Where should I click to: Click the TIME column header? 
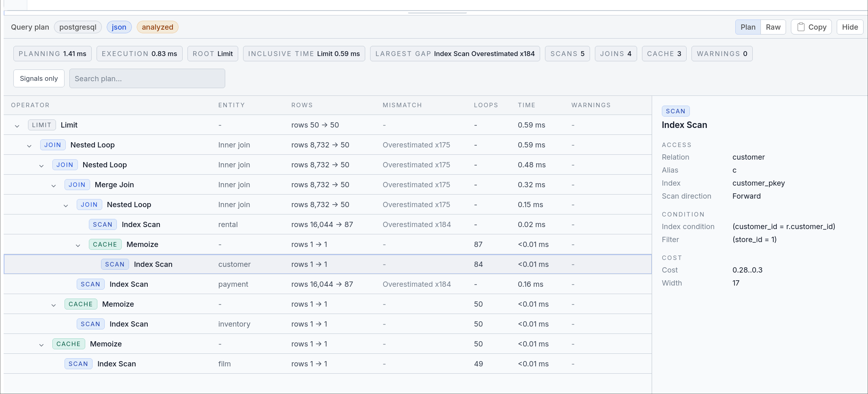[527, 105]
